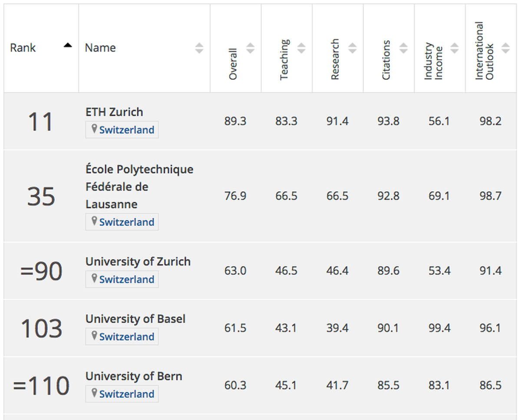Open University of Bern page
This screenshot has width=521, height=420.
click(x=134, y=376)
